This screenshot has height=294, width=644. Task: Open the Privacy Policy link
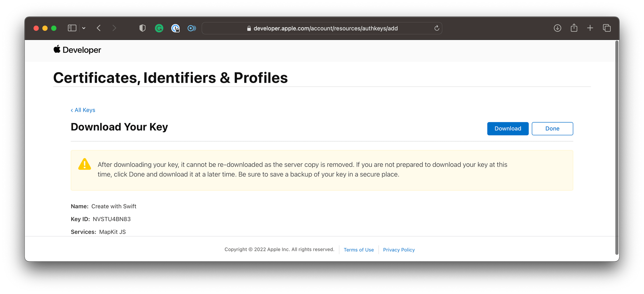pyautogui.click(x=399, y=250)
